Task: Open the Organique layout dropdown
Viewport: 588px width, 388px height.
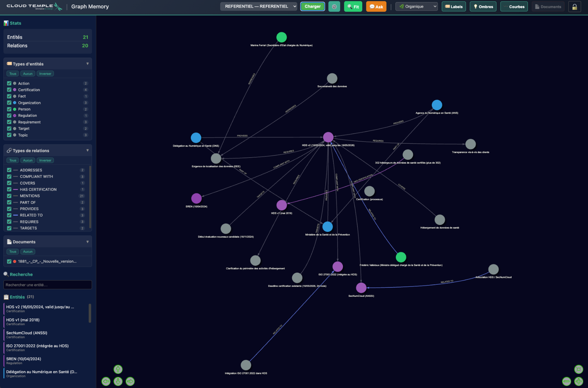Action: (x=417, y=6)
